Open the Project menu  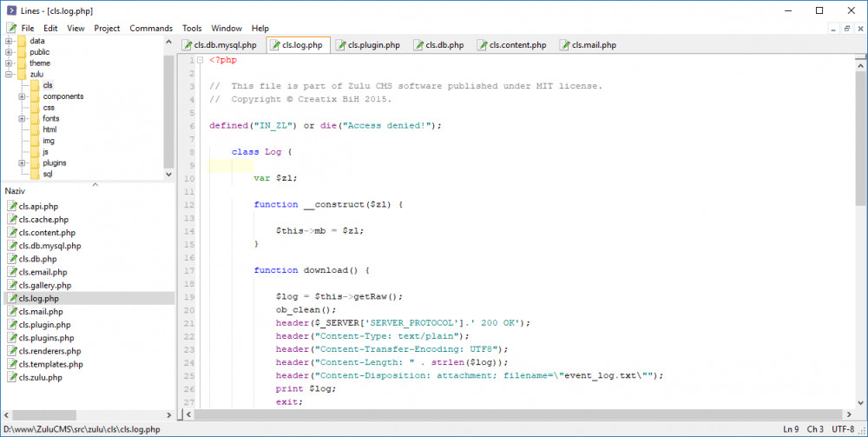(107, 28)
